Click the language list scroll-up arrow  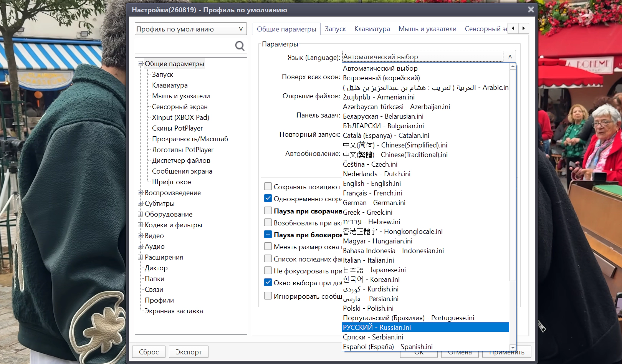pos(513,67)
